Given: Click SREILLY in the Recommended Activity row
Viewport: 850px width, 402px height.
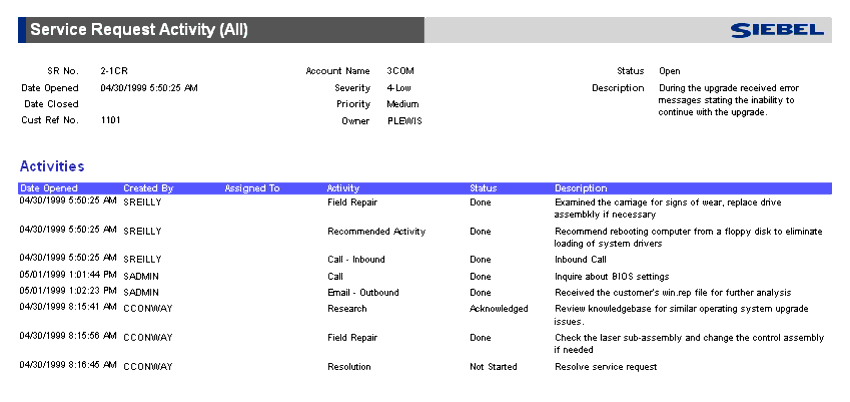Looking at the screenshot, I should point(142,231).
